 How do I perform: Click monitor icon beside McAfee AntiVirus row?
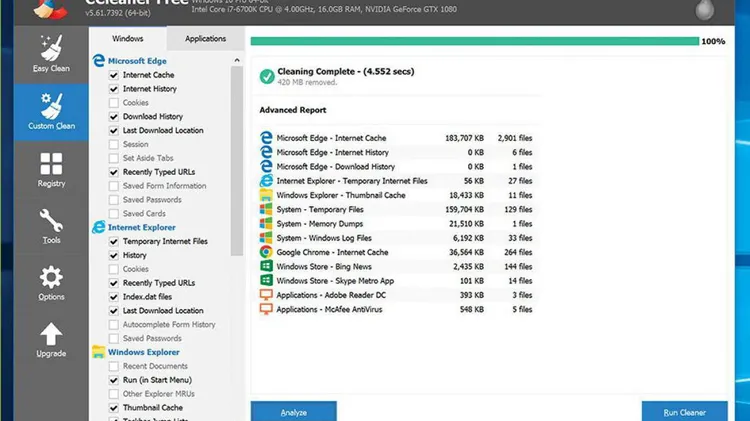click(x=266, y=309)
